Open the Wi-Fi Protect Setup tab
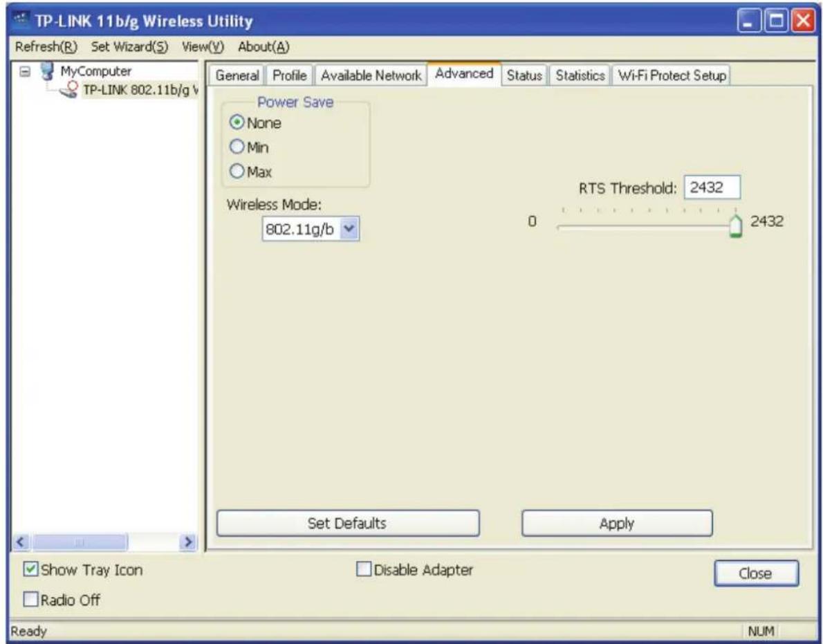This screenshot has height=644, width=823. 672,75
